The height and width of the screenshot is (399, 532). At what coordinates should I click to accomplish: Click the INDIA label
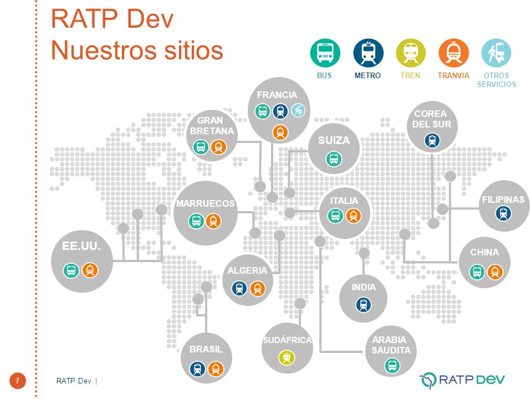[x=364, y=288]
